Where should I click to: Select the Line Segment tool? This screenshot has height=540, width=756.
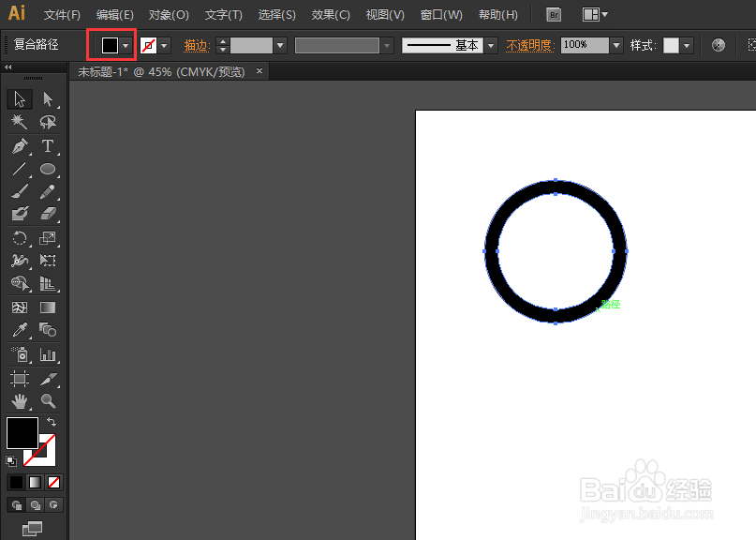pos(20,169)
